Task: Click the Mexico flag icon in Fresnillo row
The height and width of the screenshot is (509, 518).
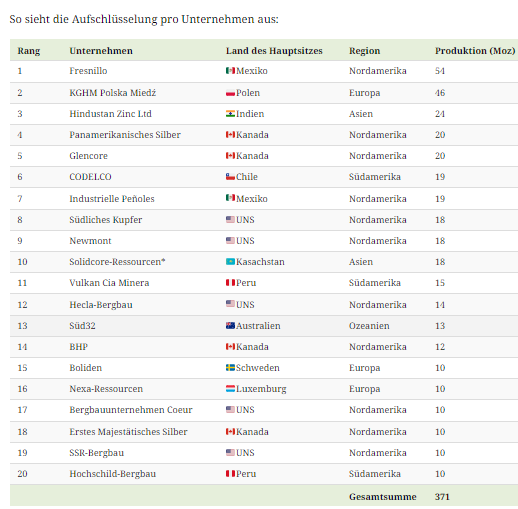Action: click(x=230, y=71)
